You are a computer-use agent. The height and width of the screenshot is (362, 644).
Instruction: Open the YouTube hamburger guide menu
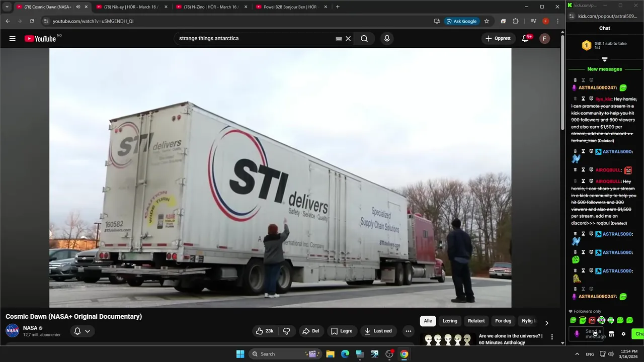[x=12, y=39]
